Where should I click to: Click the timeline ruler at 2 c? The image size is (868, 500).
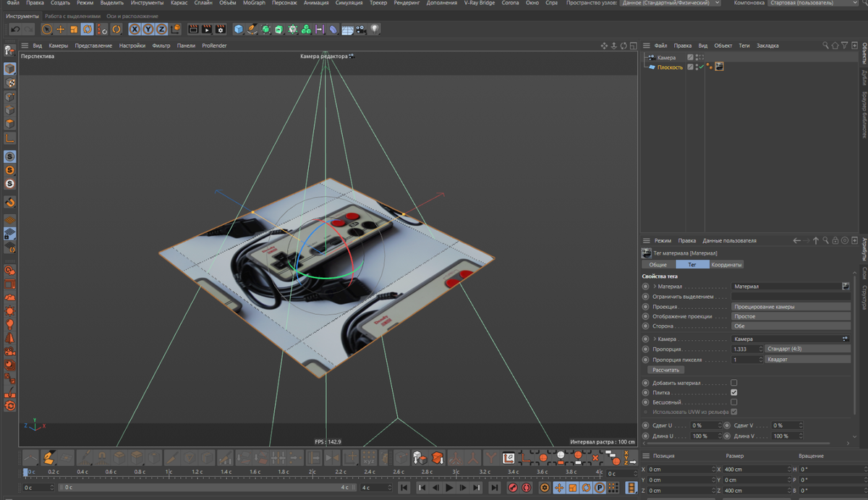[x=312, y=472]
